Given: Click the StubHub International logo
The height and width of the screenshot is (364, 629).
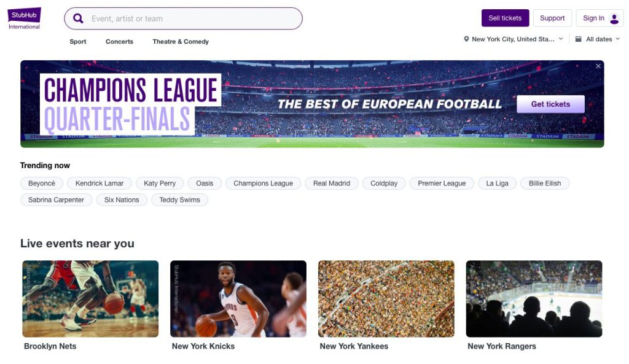Looking at the screenshot, I should 24,18.
